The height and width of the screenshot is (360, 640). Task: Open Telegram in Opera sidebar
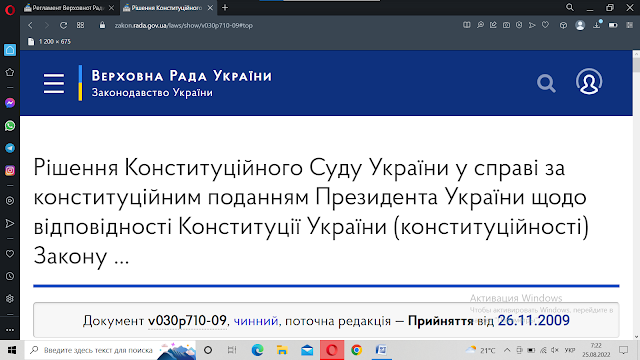pos(10,148)
